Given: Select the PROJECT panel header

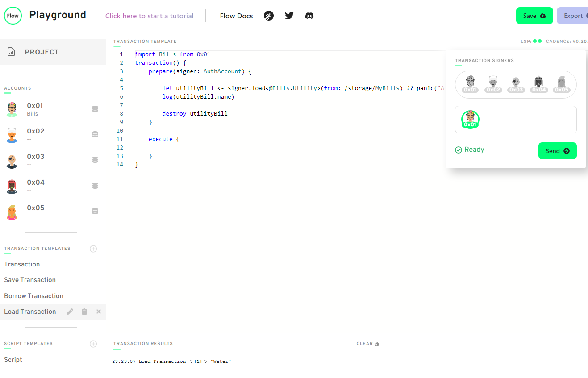Looking at the screenshot, I should click(53, 52).
